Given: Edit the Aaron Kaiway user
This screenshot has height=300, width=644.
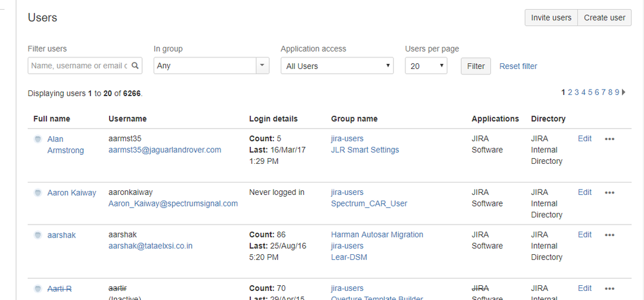Looking at the screenshot, I should [585, 192].
